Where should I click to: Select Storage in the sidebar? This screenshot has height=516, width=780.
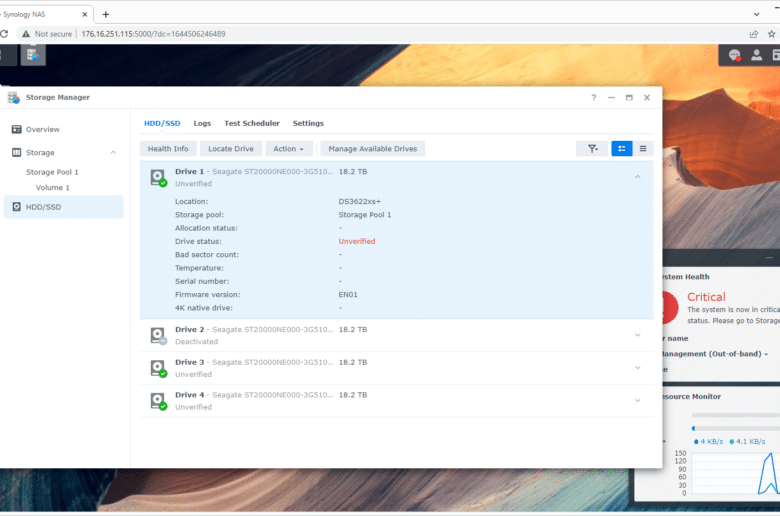coord(40,153)
